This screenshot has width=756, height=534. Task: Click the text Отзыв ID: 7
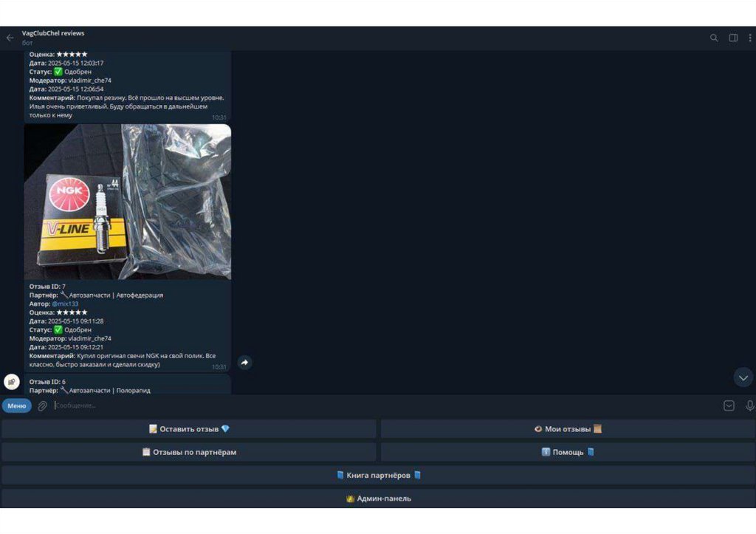(x=47, y=287)
